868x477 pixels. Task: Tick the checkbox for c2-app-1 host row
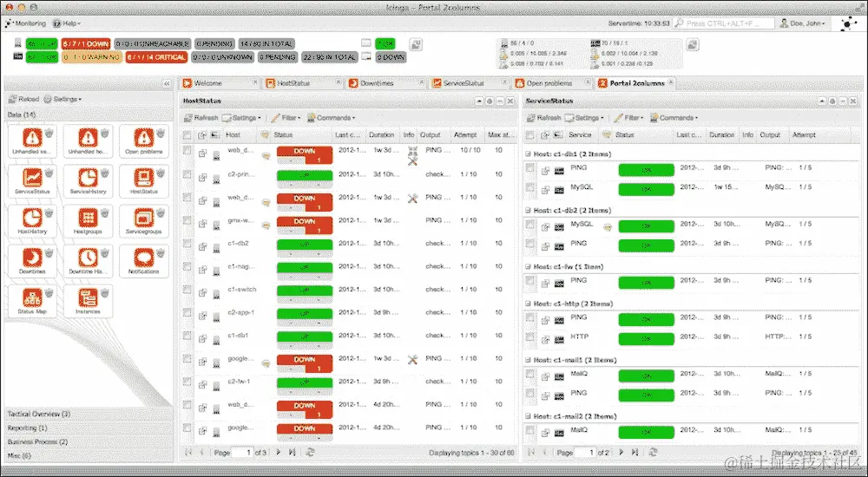(187, 312)
